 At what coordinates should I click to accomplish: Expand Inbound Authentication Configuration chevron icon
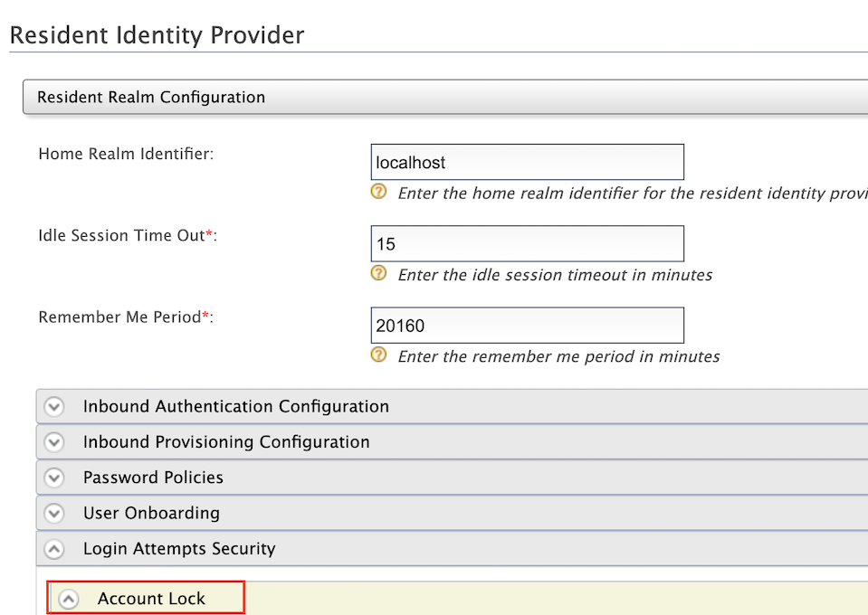(54, 406)
